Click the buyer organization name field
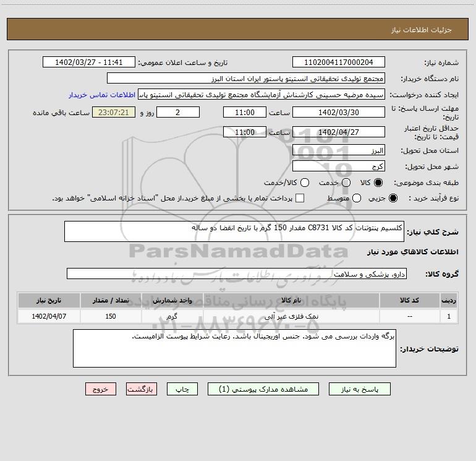Viewport: 476px width, 461px height. [246, 79]
